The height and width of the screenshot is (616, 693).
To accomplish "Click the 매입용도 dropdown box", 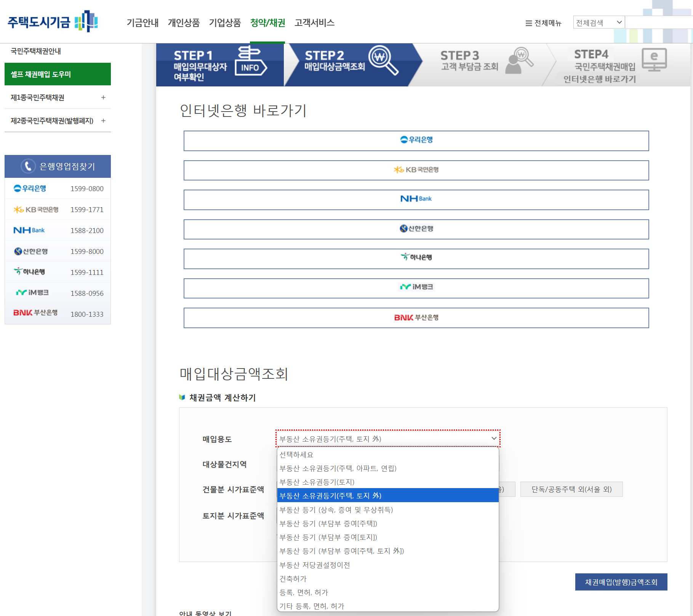I will pyautogui.click(x=388, y=439).
